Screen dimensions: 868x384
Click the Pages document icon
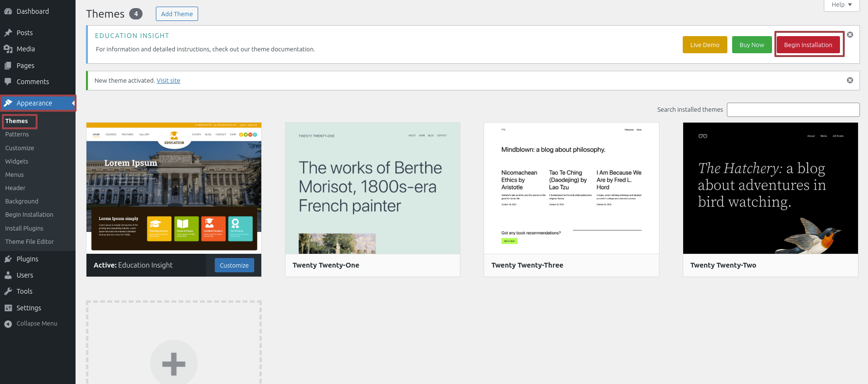[8, 66]
